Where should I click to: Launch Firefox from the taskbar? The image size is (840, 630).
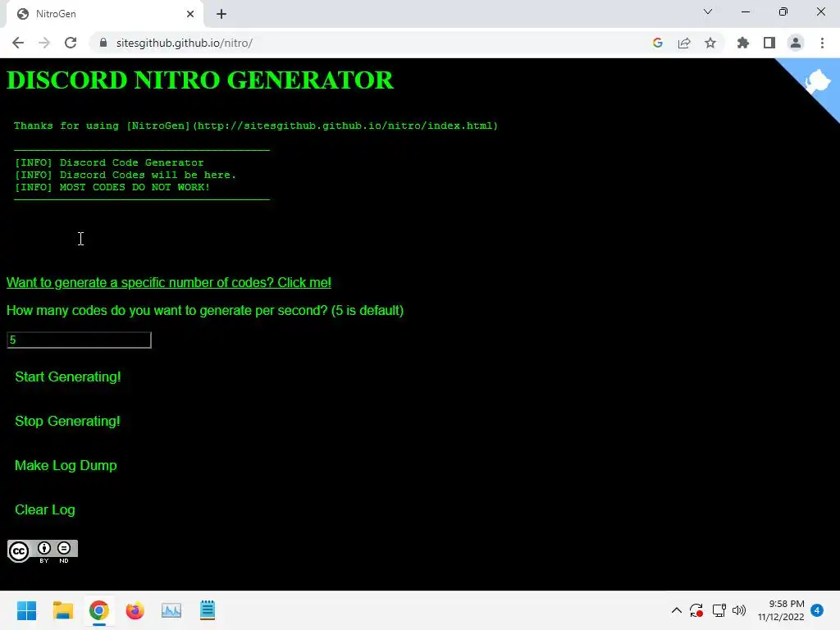tap(135, 610)
